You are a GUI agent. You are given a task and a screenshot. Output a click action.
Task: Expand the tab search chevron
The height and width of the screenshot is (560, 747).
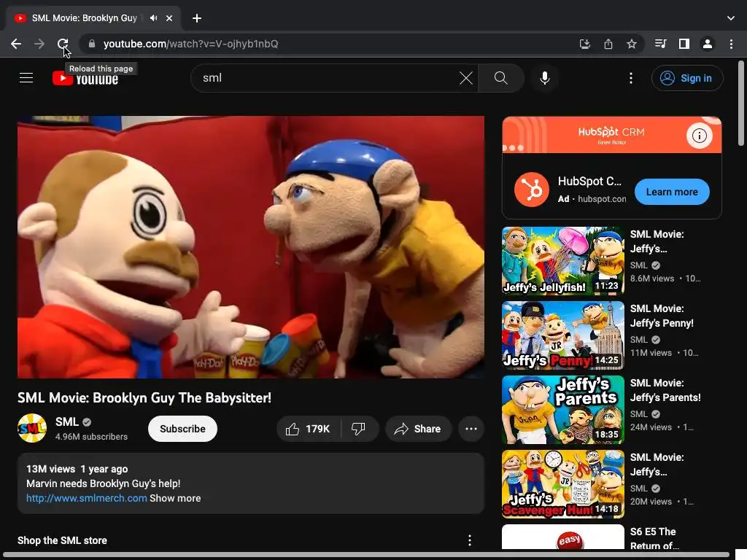(x=731, y=18)
